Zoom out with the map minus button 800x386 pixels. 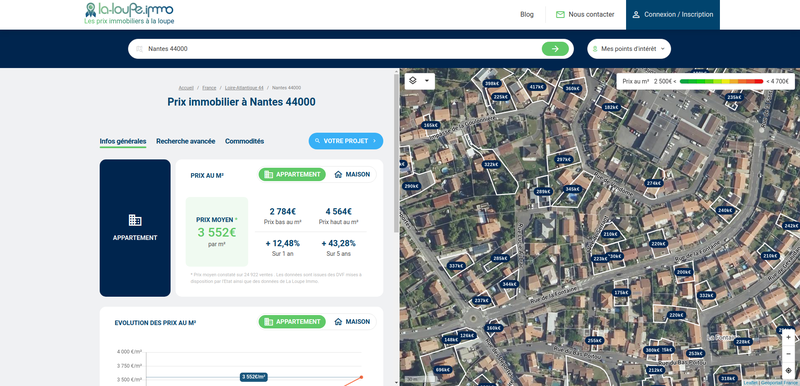click(x=788, y=354)
